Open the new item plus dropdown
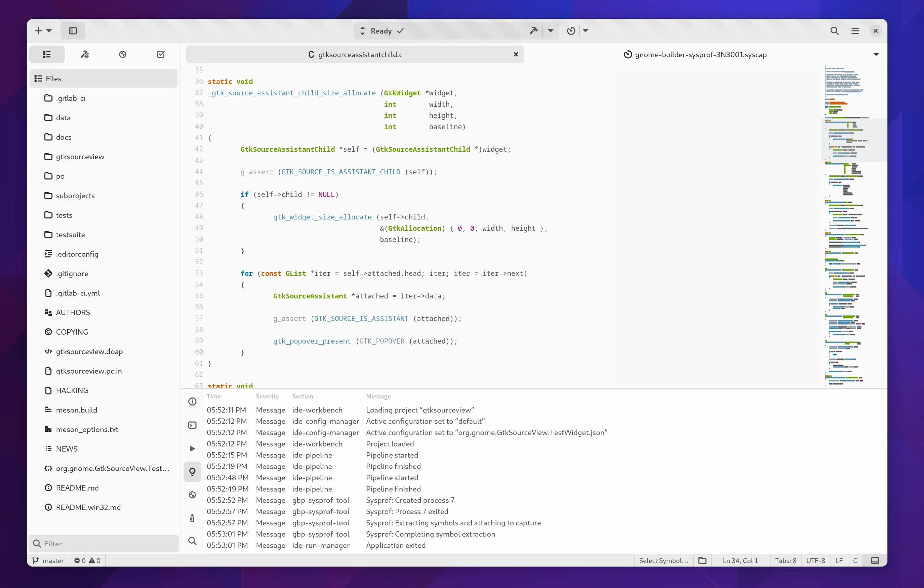 pos(43,31)
